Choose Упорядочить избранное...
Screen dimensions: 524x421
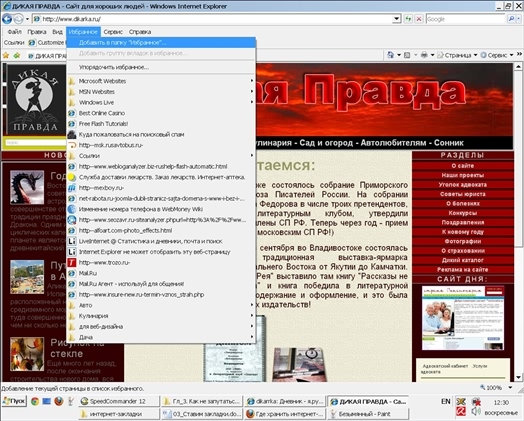161,67
